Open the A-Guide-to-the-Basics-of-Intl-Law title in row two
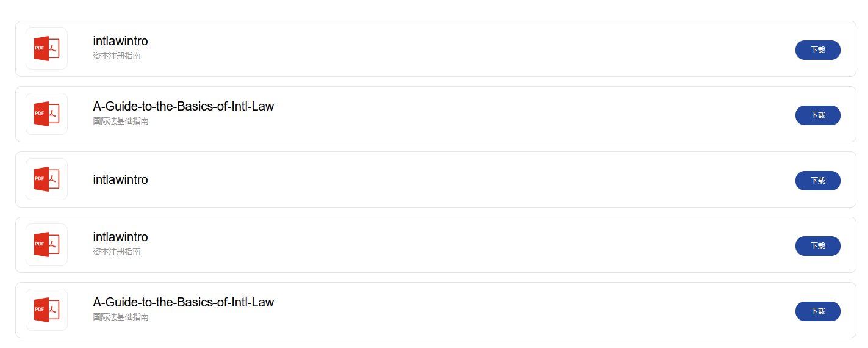 (183, 106)
